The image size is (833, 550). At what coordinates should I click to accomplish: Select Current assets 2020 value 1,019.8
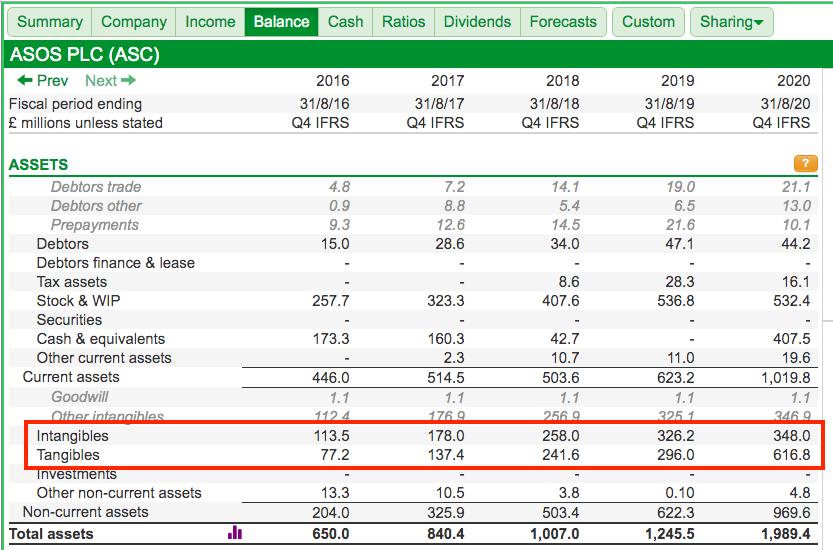[x=786, y=378]
